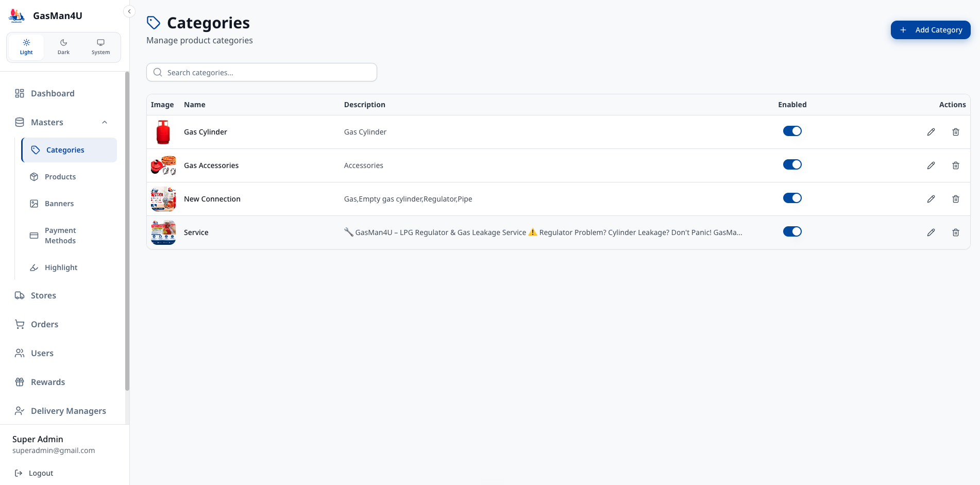The height and width of the screenshot is (485, 980).
Task: Switch to Dark theme
Action: pos(63,47)
